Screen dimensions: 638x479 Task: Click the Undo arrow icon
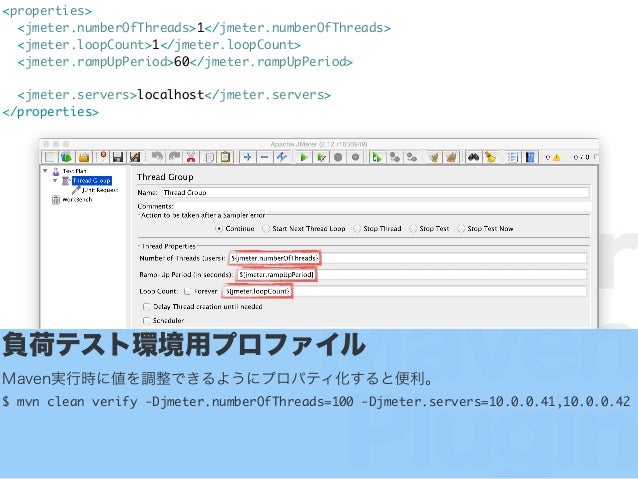click(x=157, y=157)
